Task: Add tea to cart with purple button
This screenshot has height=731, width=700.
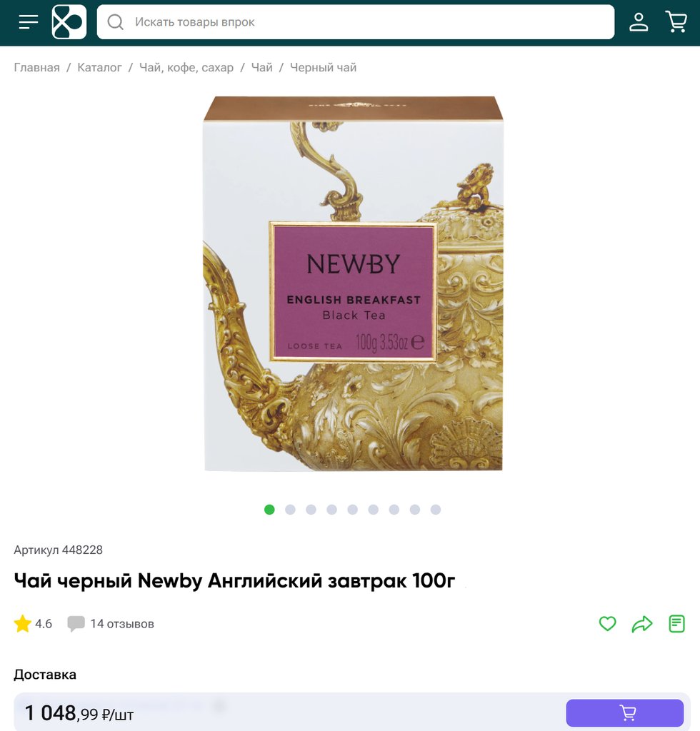Action: click(x=625, y=713)
